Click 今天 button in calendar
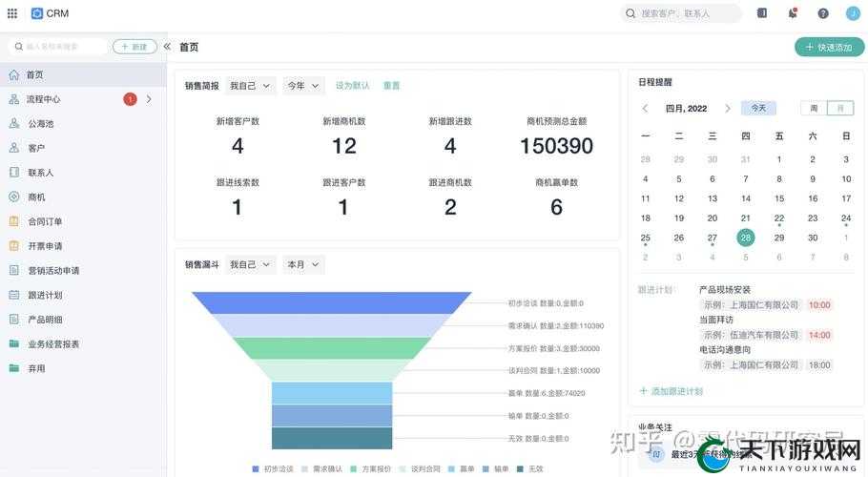The image size is (868, 477). pos(758,108)
